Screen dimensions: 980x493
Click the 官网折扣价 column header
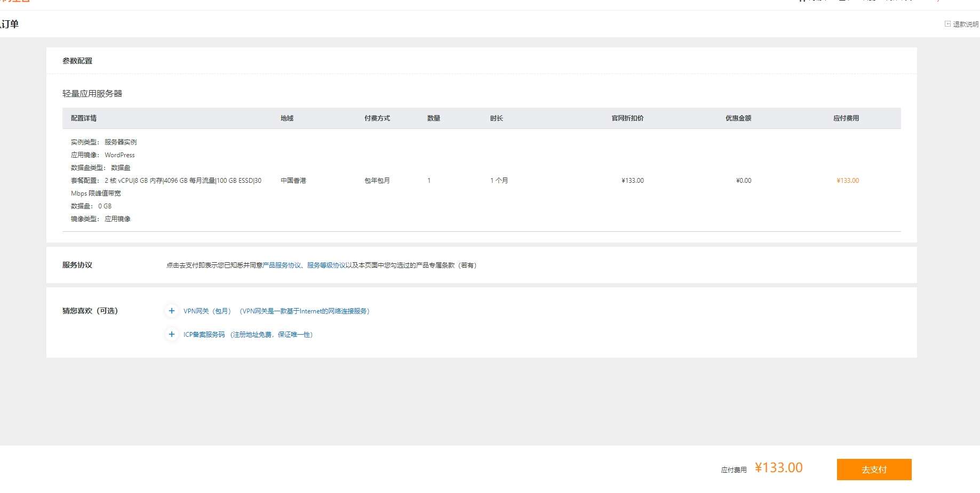(x=627, y=118)
